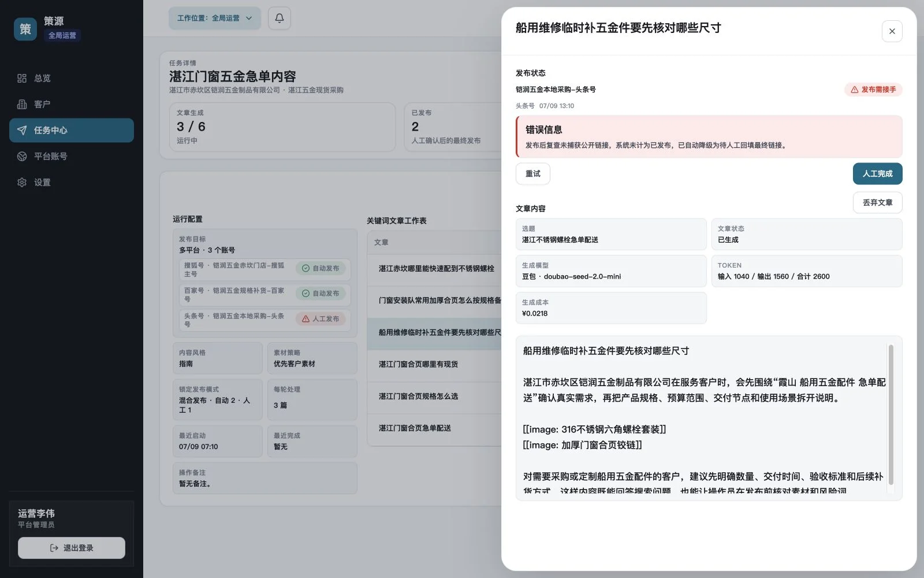
Task: Click the 运营李伟 user profile
Action: pyautogui.click(x=36, y=518)
